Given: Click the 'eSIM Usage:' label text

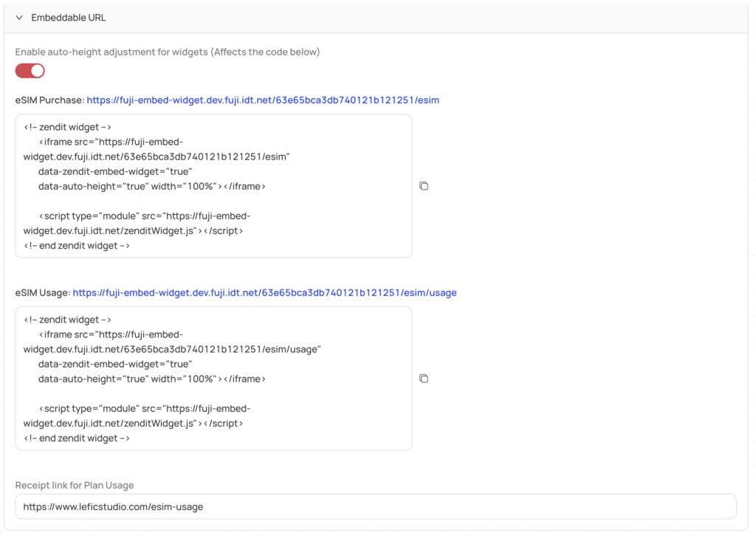Looking at the screenshot, I should click(43, 292).
